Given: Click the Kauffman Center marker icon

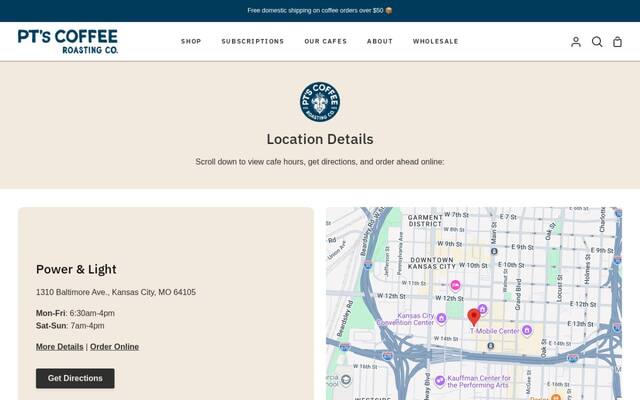Looking at the screenshot, I should coord(440,381).
